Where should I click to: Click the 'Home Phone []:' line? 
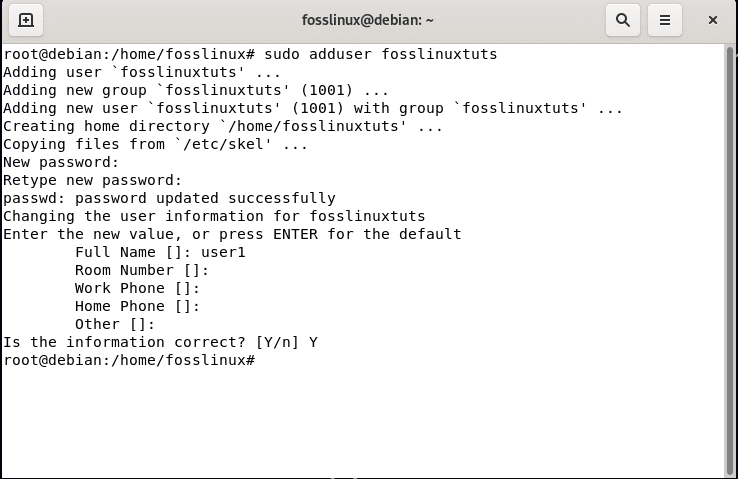[x=138, y=306]
